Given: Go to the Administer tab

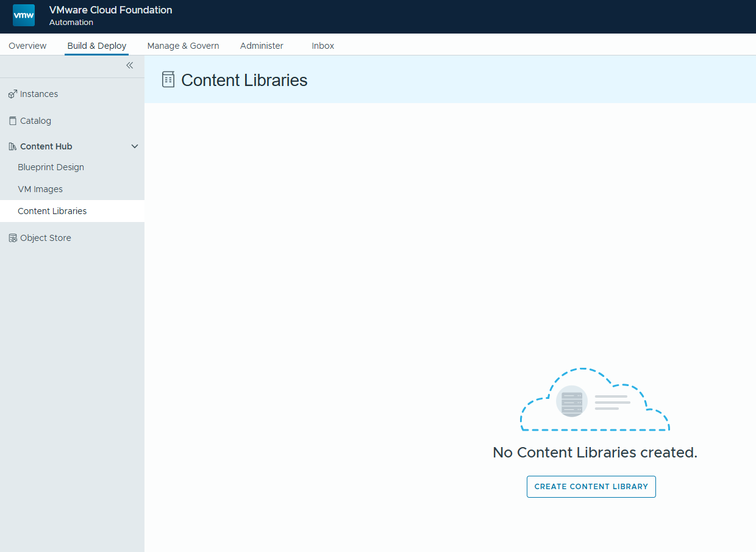Looking at the screenshot, I should click(262, 46).
